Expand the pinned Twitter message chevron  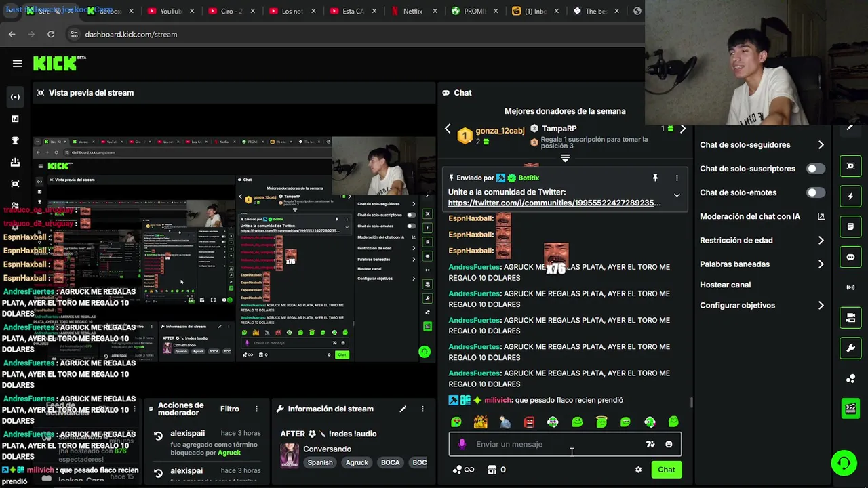pyautogui.click(x=677, y=195)
